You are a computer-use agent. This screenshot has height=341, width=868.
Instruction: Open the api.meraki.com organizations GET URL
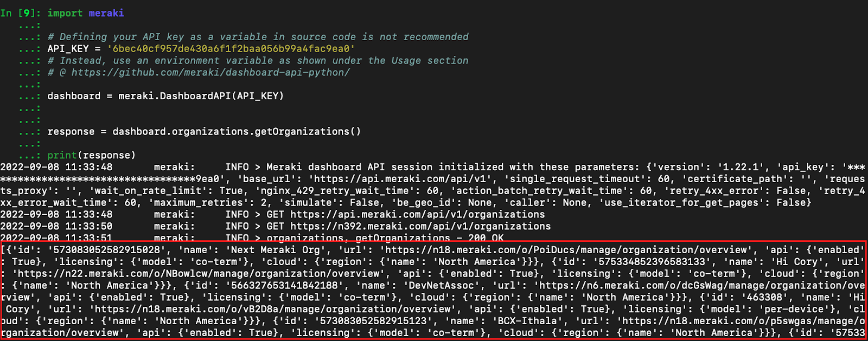pos(417,215)
